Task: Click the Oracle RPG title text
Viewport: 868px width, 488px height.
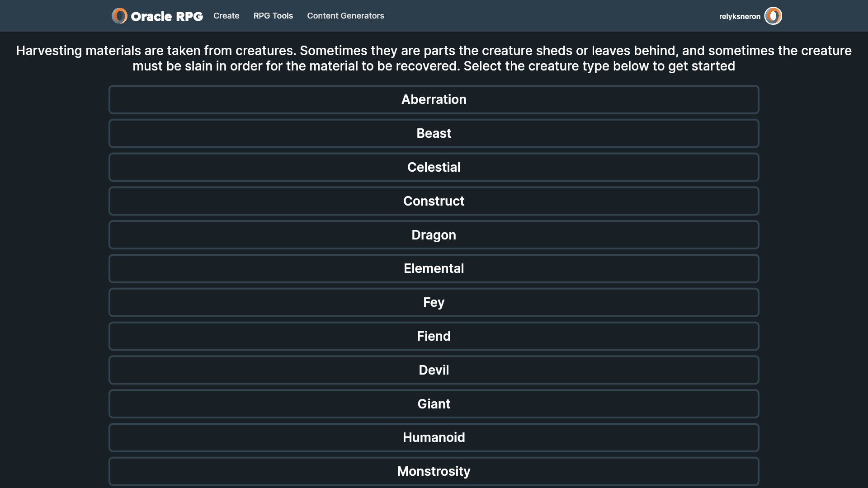Action: click(167, 16)
